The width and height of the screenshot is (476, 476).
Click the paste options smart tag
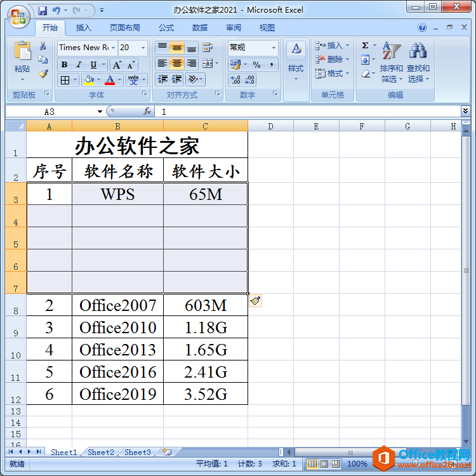pyautogui.click(x=255, y=301)
